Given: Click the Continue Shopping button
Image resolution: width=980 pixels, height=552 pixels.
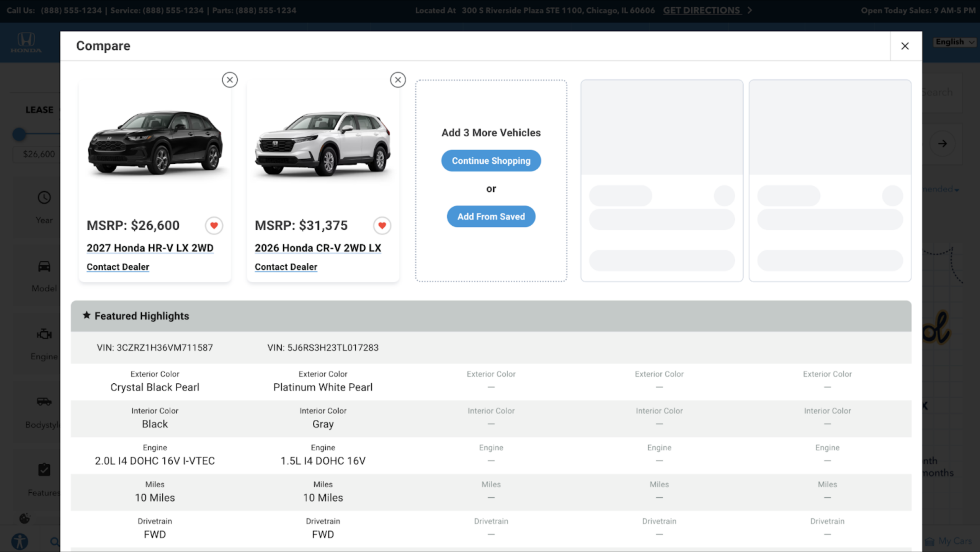Looking at the screenshot, I should (491, 161).
